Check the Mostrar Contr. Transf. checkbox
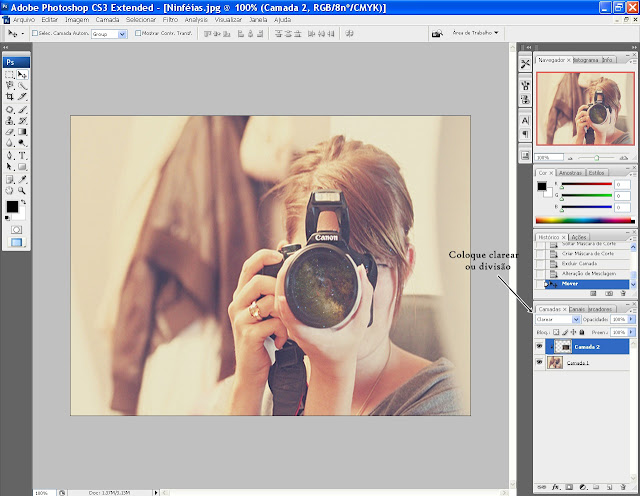The image size is (640, 496). coord(138,33)
